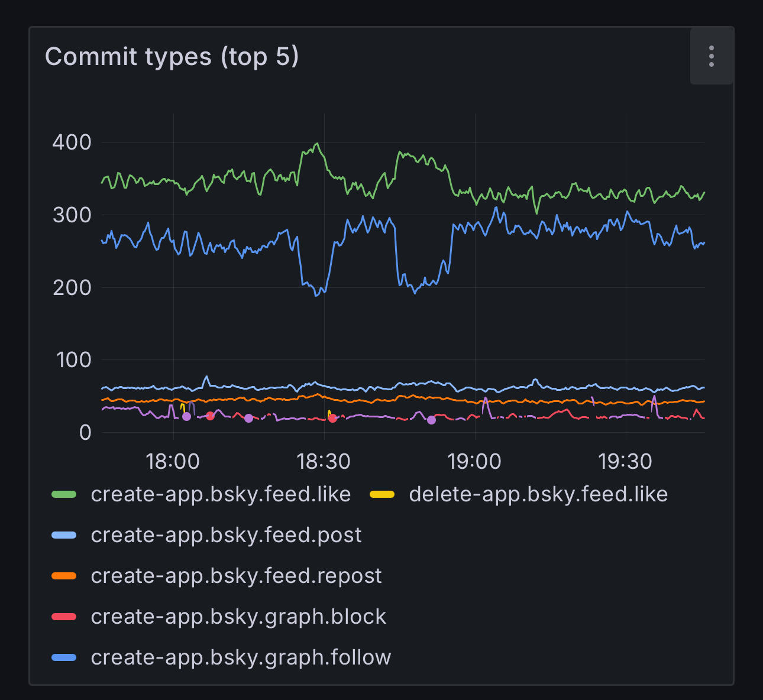Click the orange create-app.bsky.feed.repost legend swatch
Viewport: 763px width, 700px height.
64,576
